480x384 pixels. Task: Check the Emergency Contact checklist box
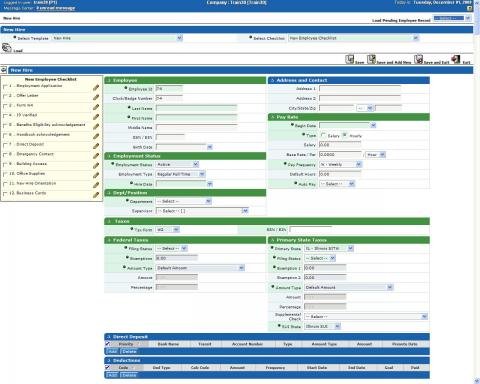[x=5, y=155]
